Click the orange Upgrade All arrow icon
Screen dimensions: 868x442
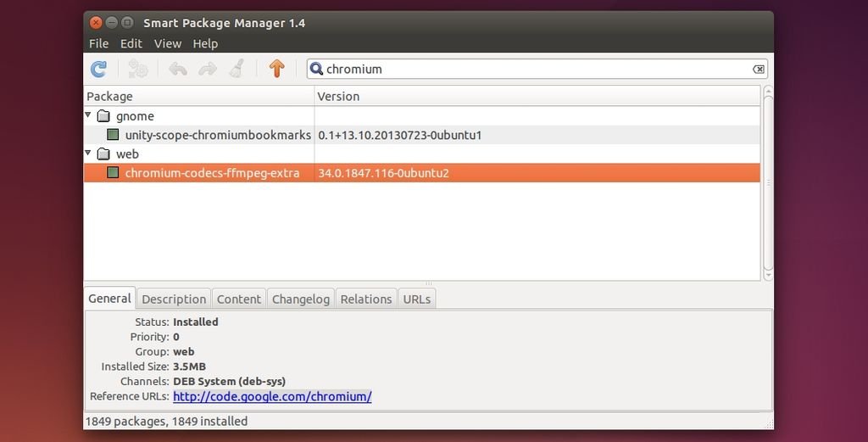(x=277, y=68)
